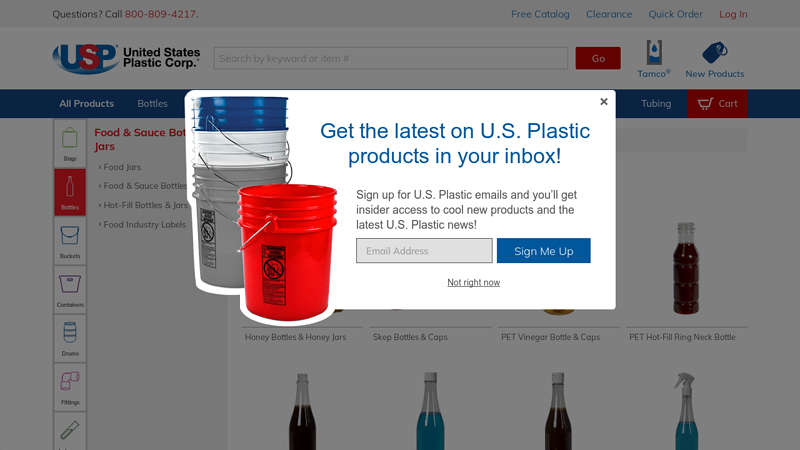Expand Hot-Fill Bottles & Jars item

pos(145,205)
